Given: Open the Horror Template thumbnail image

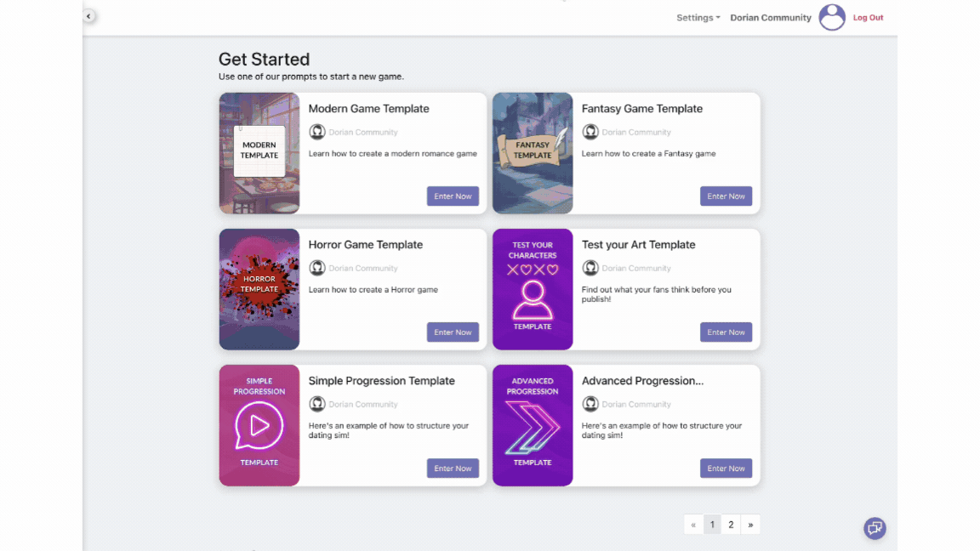Looking at the screenshot, I should [259, 289].
